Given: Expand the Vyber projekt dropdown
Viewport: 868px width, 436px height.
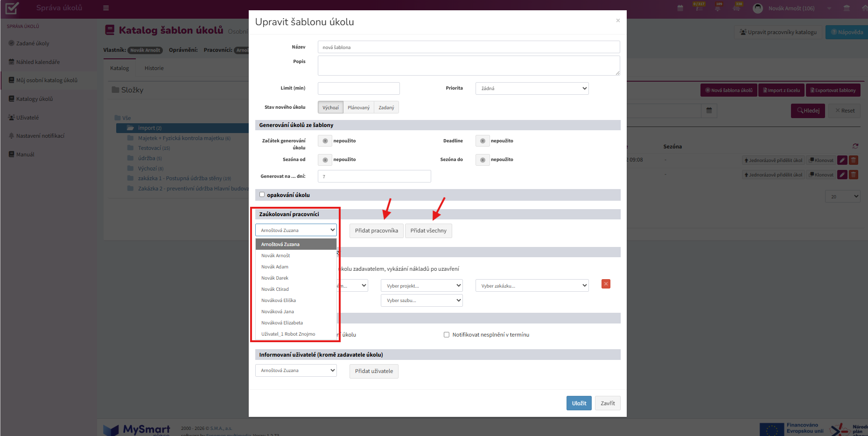Looking at the screenshot, I should [x=422, y=286].
